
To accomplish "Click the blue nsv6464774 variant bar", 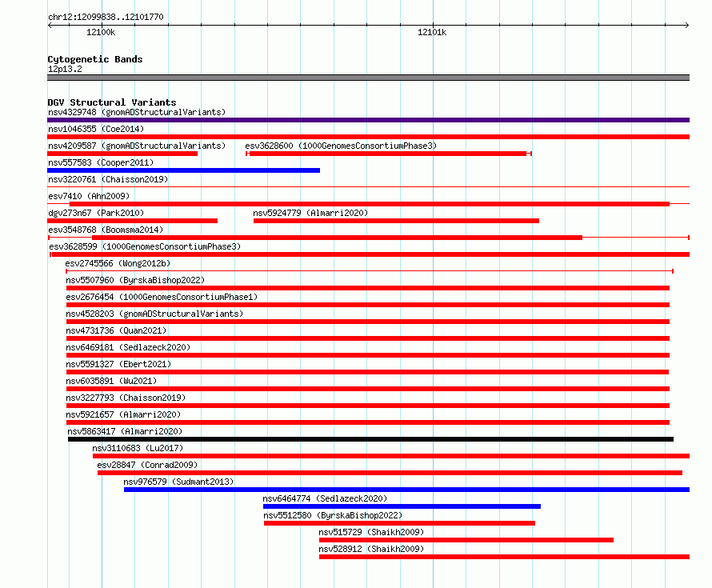I will tap(402, 506).
